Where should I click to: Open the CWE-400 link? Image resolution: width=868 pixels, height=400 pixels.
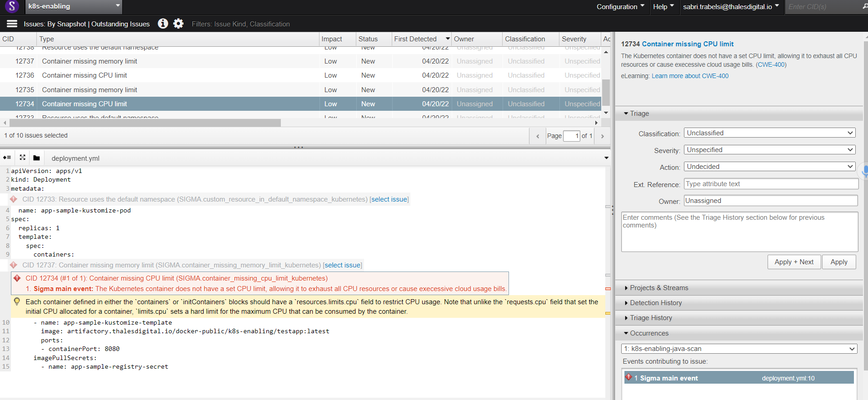point(771,64)
